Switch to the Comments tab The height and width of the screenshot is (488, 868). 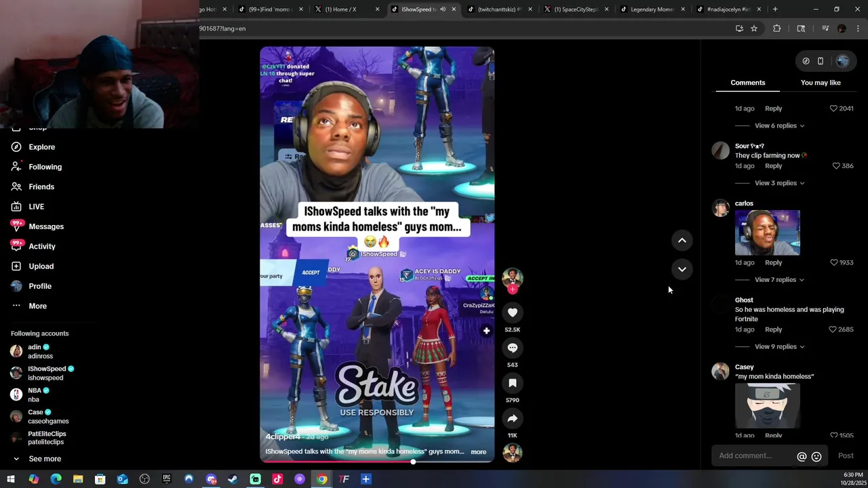coord(748,83)
